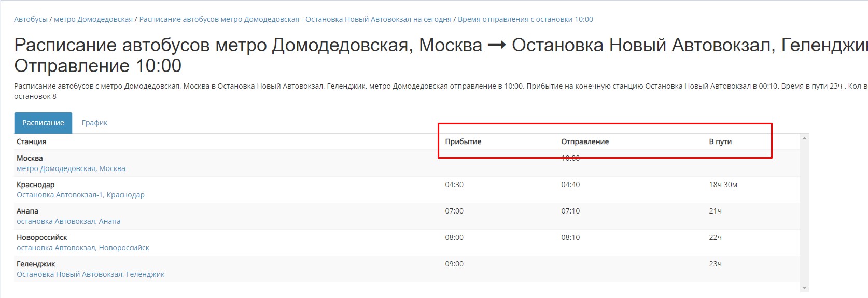Open the 'Остановка Автовокзал-1, Краснодар' link
Image resolution: width=868 pixels, height=298 pixels.
[x=80, y=195]
